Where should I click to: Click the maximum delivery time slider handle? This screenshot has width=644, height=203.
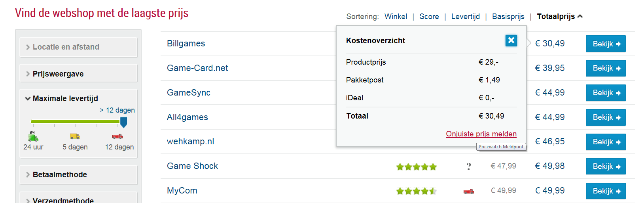pos(123,122)
